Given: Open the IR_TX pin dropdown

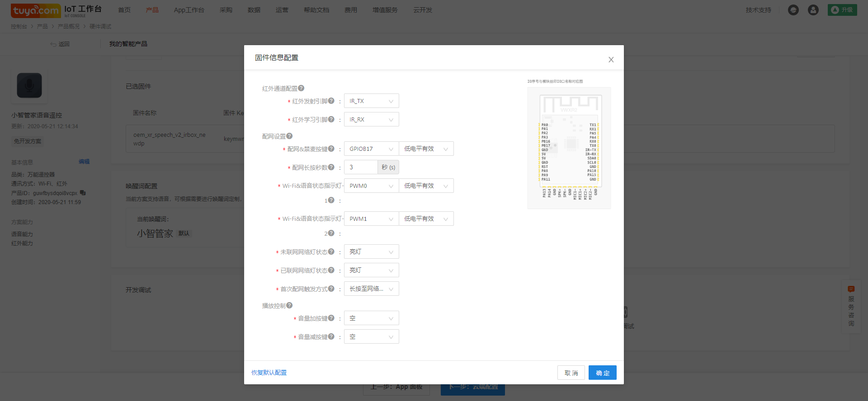Looking at the screenshot, I should 371,101.
